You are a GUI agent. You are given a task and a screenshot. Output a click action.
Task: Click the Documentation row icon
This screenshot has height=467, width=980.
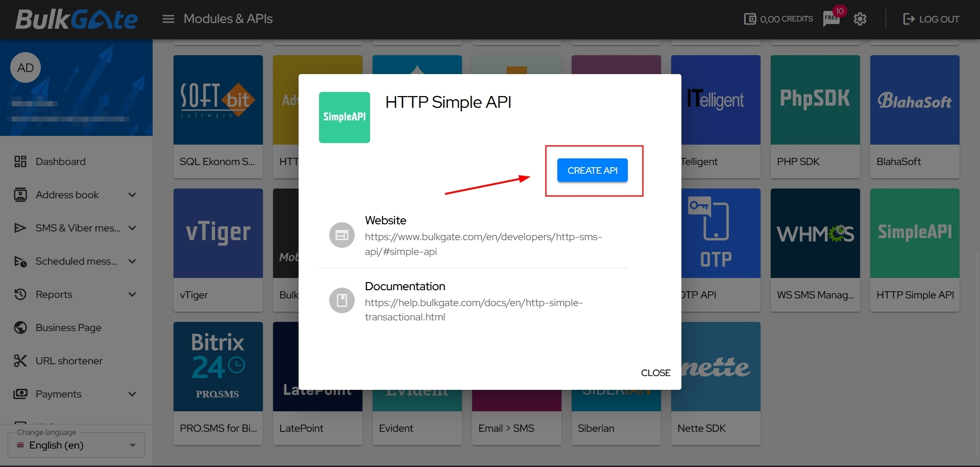point(342,300)
